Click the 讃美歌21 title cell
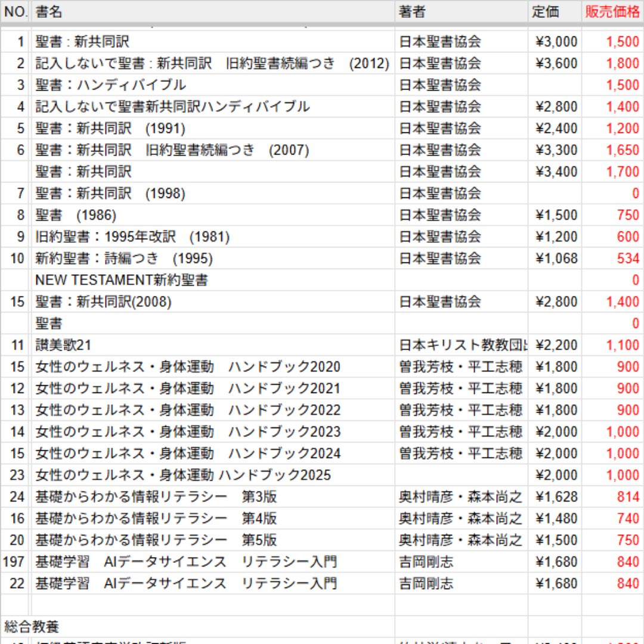644x644 pixels. [x=213, y=345]
